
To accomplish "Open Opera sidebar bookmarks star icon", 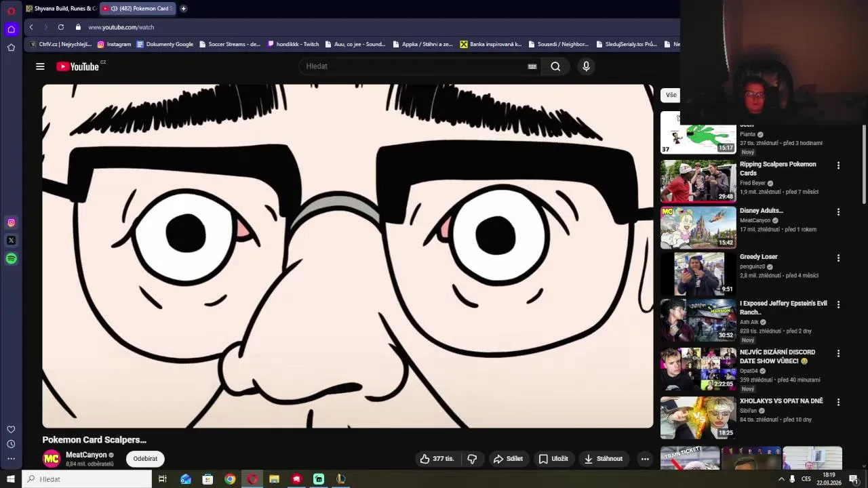I will (x=11, y=47).
